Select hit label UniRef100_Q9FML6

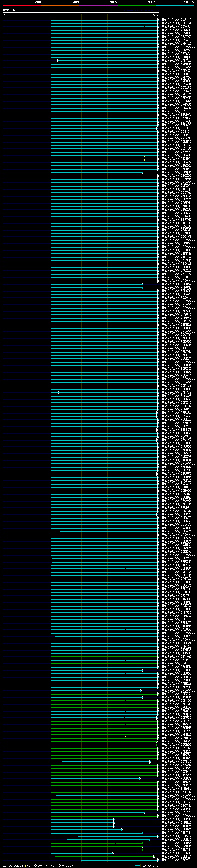(x=177, y=734)
